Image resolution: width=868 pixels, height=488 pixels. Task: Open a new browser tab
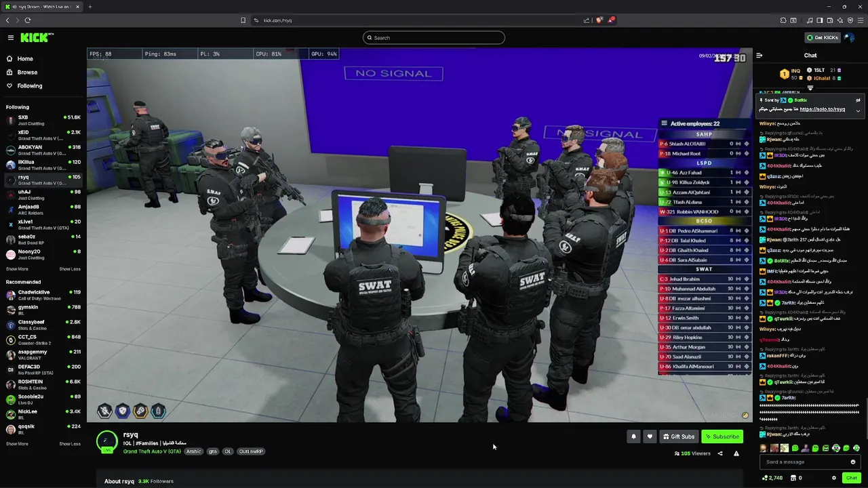click(x=90, y=7)
